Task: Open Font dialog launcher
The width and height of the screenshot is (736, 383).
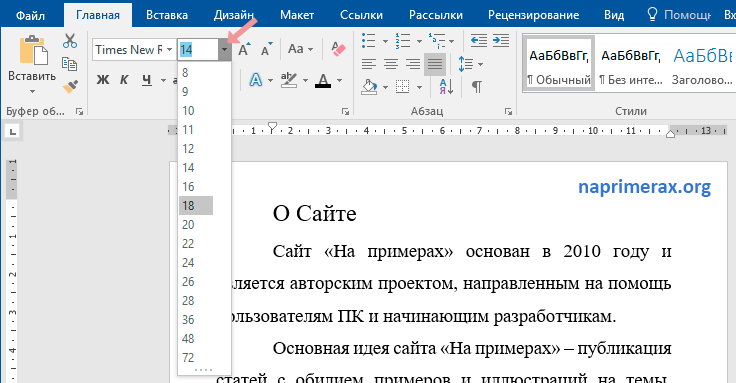Action: pos(345,112)
